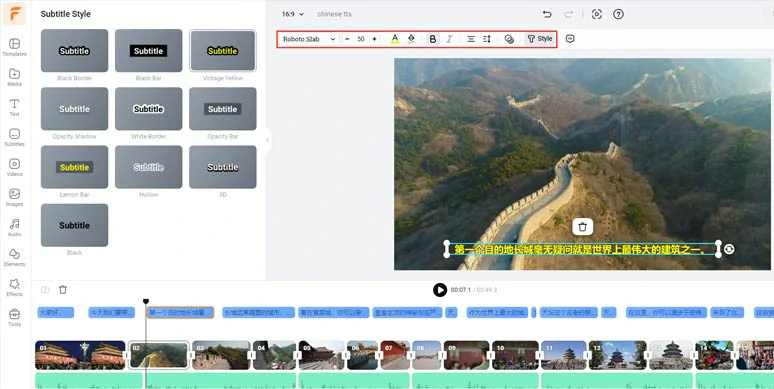Screen dimensions: 774x389
Task: Select the Black Bar subtitle style
Action: [149, 50]
